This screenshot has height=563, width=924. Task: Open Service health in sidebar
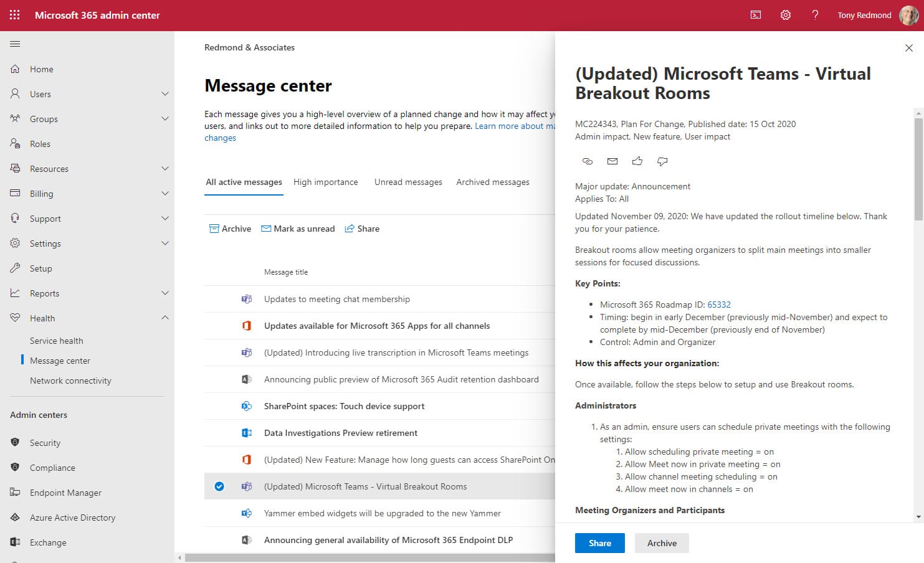tap(57, 341)
